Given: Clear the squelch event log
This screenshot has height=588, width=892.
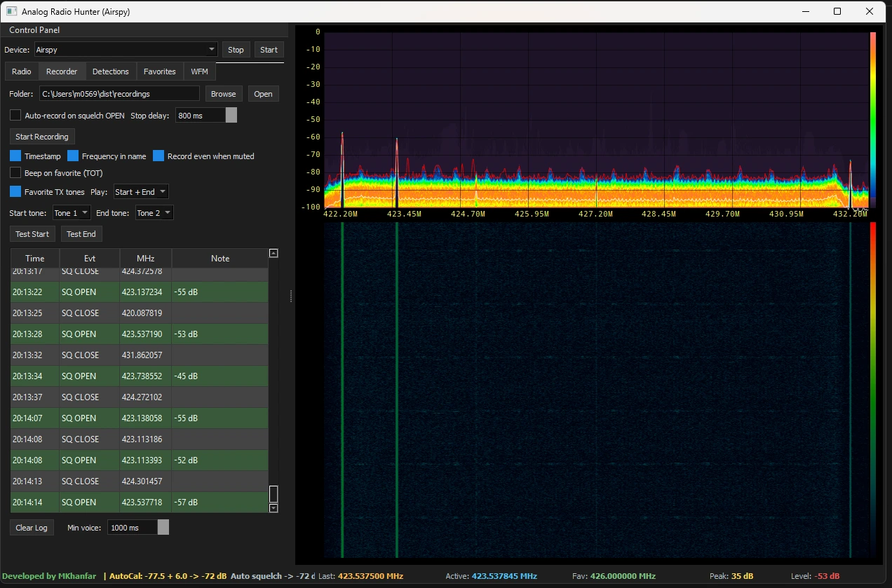Looking at the screenshot, I should click(31, 527).
